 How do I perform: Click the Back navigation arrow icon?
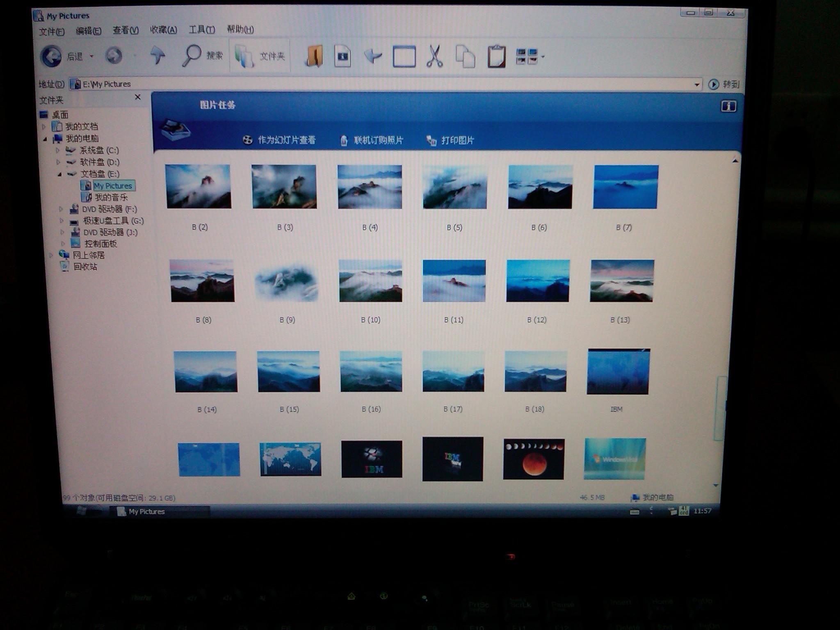[x=50, y=56]
